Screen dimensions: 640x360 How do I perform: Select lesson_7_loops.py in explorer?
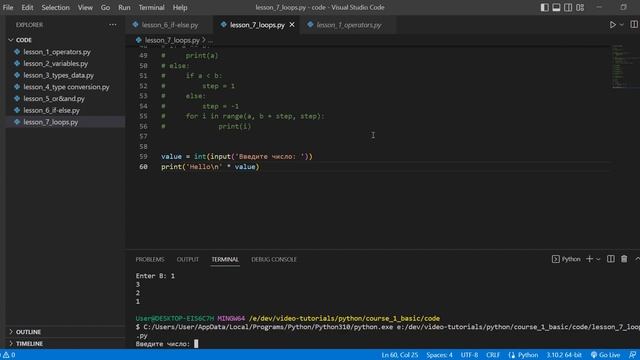tap(65, 122)
